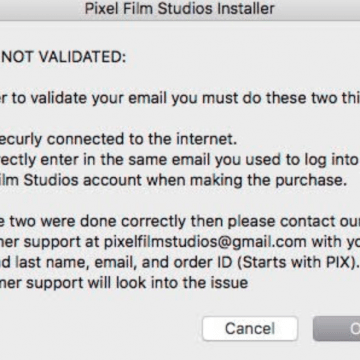
Task: Click the 'enter in the same email' line
Action: click(180, 160)
